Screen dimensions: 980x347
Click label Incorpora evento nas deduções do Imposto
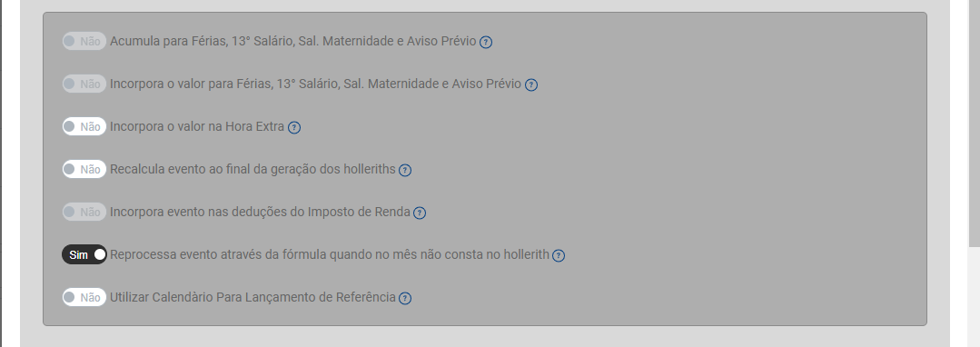coord(260,212)
